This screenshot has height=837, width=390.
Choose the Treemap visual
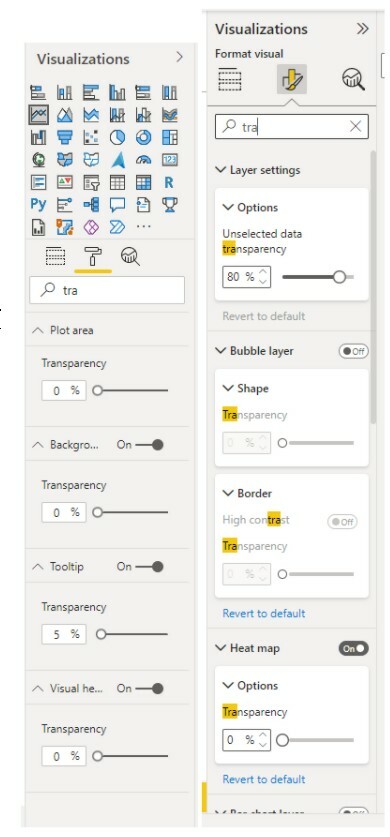[170, 137]
